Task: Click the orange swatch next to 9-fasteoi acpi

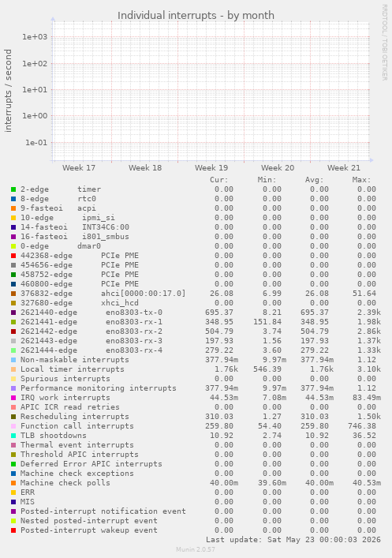Action: point(13,208)
